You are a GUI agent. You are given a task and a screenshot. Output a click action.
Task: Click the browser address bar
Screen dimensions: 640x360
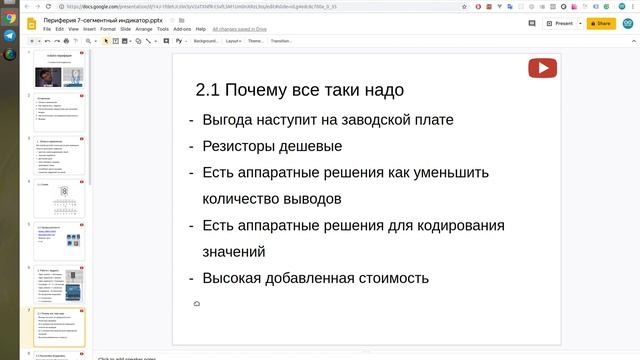pos(261,7)
